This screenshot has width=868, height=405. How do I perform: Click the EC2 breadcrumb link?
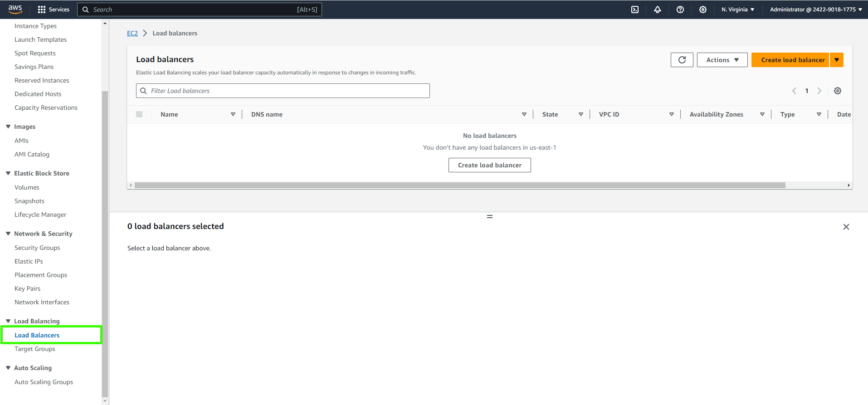132,33
